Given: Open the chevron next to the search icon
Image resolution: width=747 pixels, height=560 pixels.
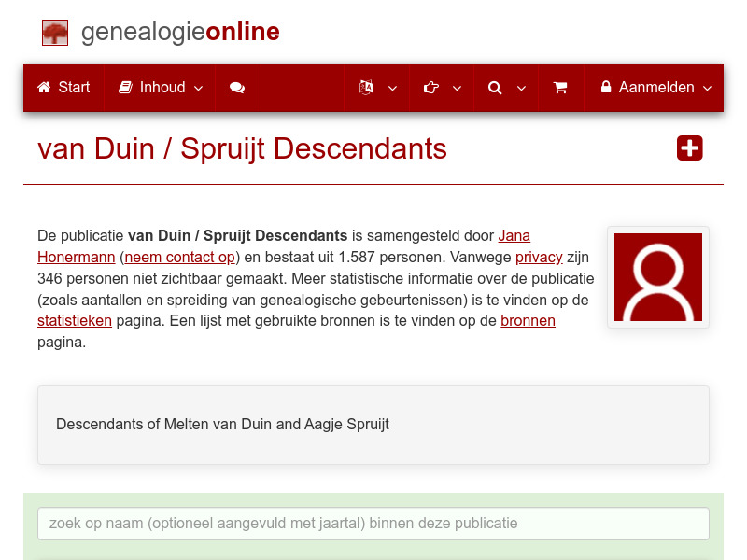Looking at the screenshot, I should pyautogui.click(x=520, y=89).
